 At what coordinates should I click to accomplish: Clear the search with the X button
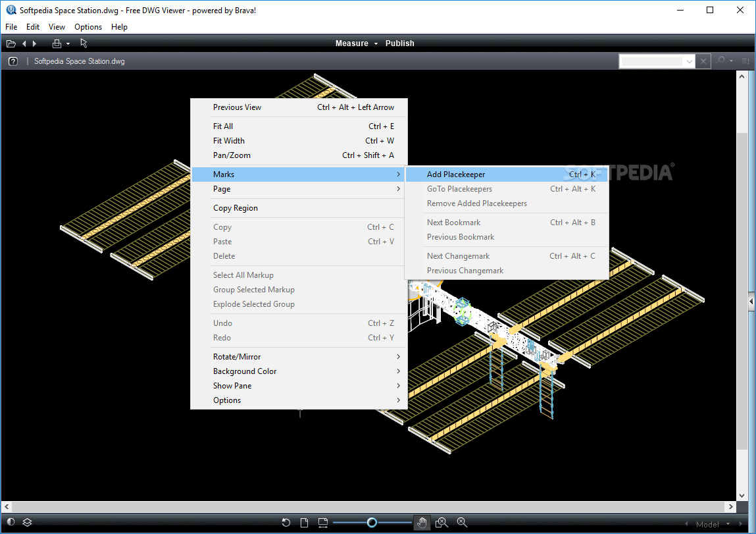[703, 61]
